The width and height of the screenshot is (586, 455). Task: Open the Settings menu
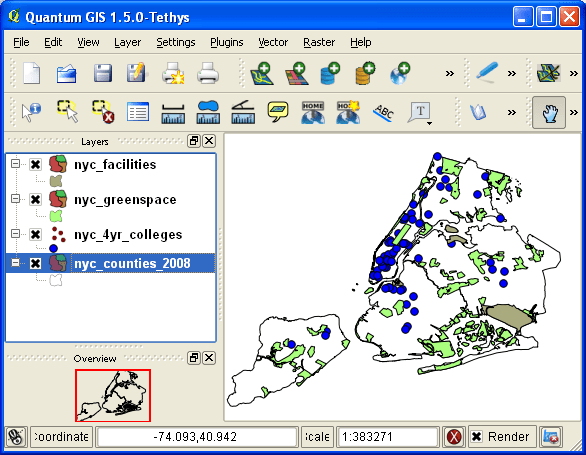pos(176,42)
